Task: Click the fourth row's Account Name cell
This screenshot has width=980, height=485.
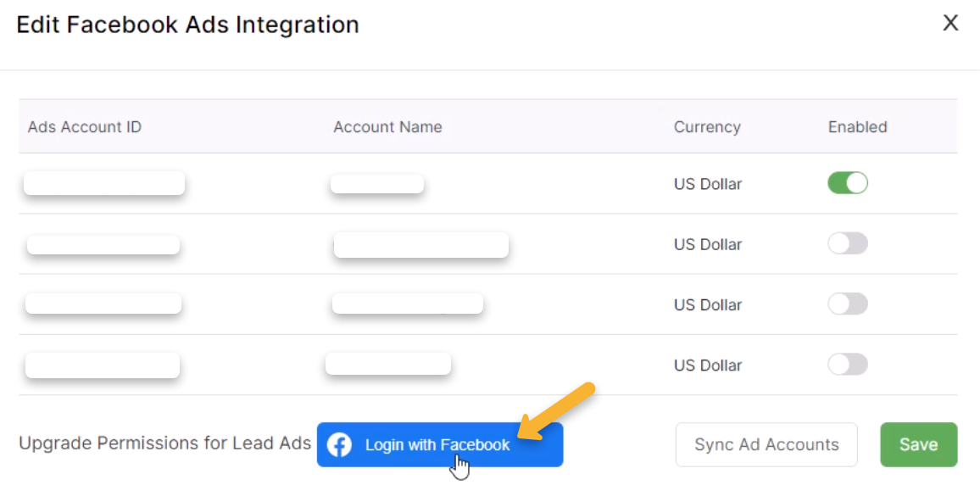Action: 387,364
